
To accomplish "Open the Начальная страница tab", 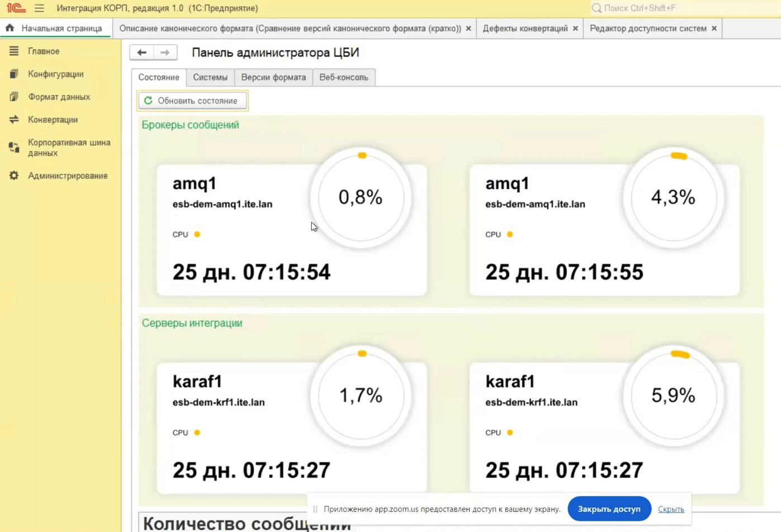I will click(56, 28).
